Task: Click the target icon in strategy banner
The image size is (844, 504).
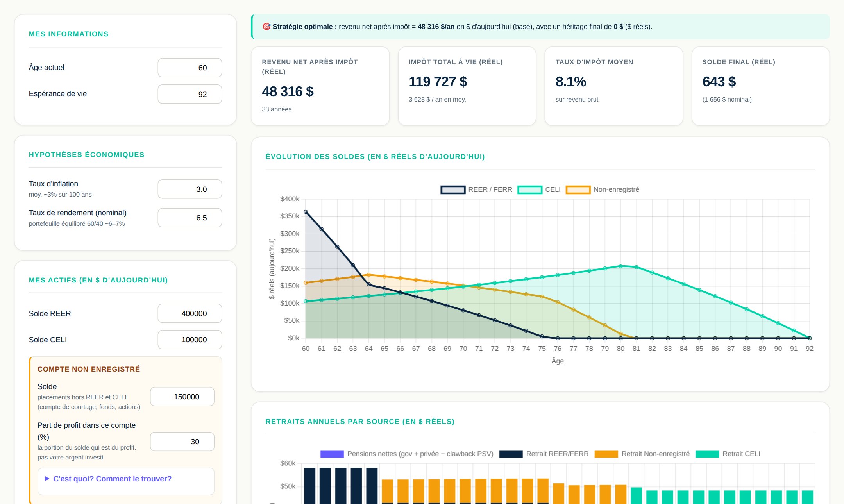Action: 266,27
